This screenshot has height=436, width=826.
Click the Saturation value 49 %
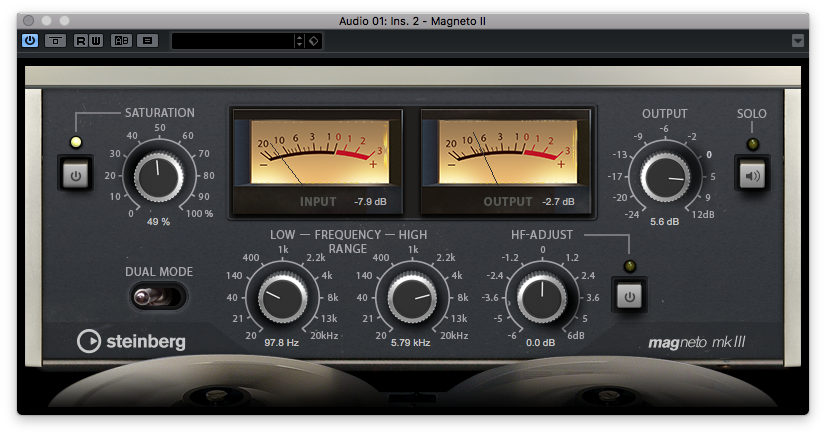click(158, 222)
